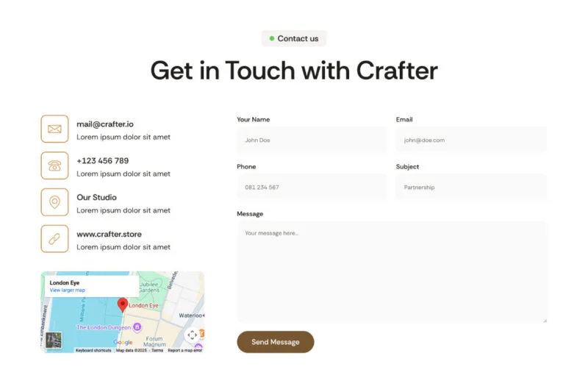Focus the Phone input field
Screen dimensions: 588x392
[x=312, y=188]
